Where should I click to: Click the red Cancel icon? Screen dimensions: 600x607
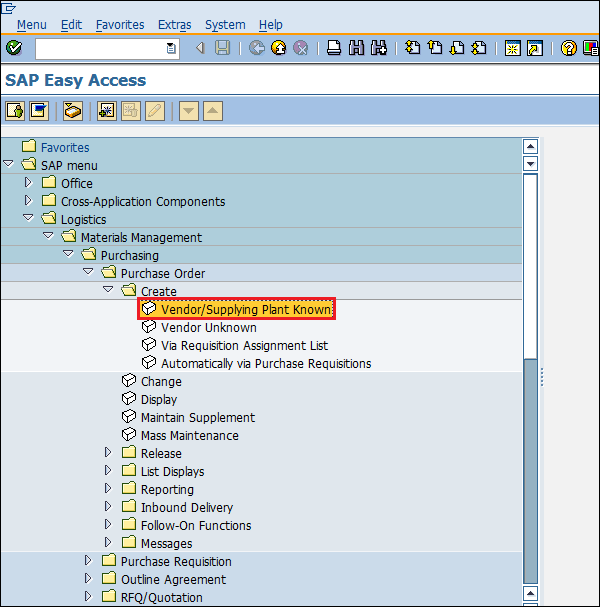pyautogui.click(x=301, y=48)
